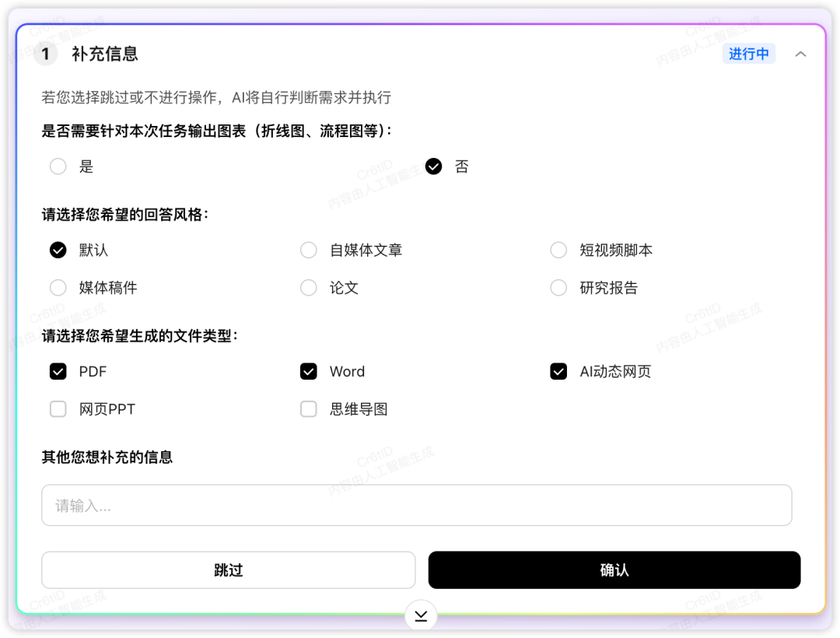Focus the 请输入 additional information field
The width and height of the screenshot is (840, 638).
[x=417, y=505]
